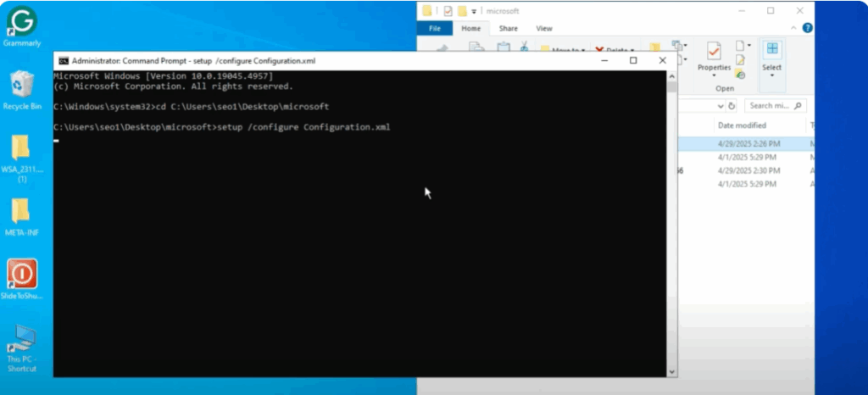Select the Recycle Bin desktop icon

22,90
